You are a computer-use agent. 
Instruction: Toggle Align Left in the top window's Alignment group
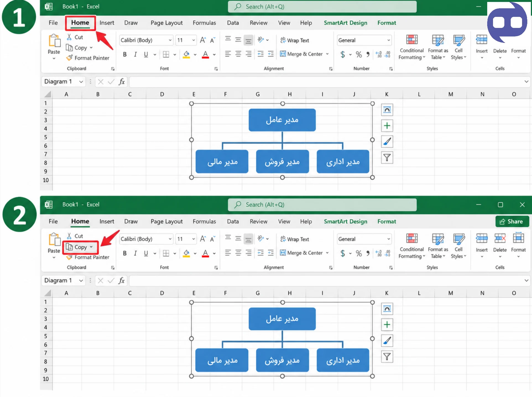(228, 54)
